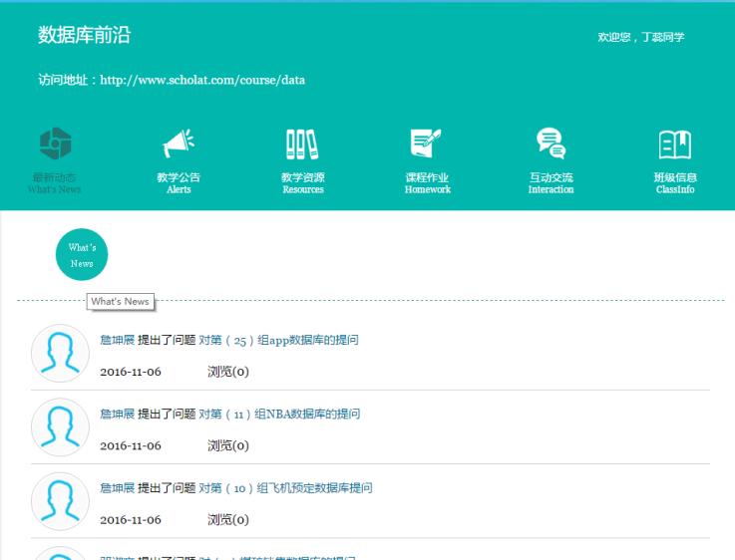The width and height of the screenshot is (735, 560).
Task: Go to the 班级信息 ClassInfo text label
Action: pos(675,183)
